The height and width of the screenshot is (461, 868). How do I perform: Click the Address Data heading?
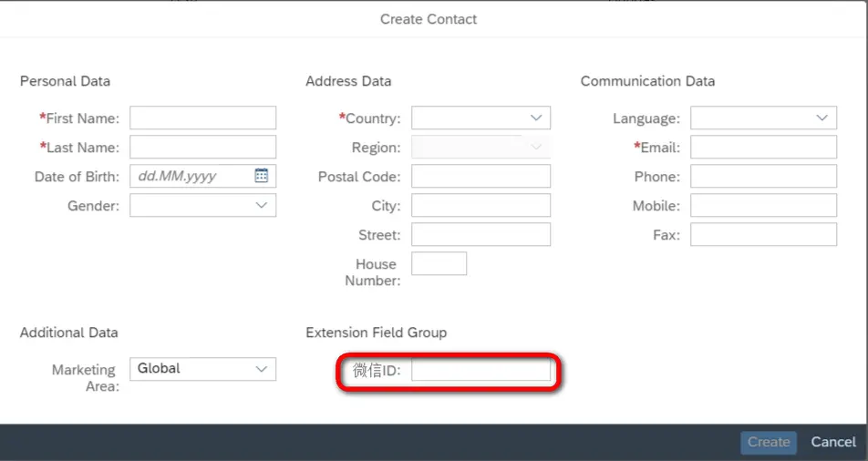pos(348,81)
